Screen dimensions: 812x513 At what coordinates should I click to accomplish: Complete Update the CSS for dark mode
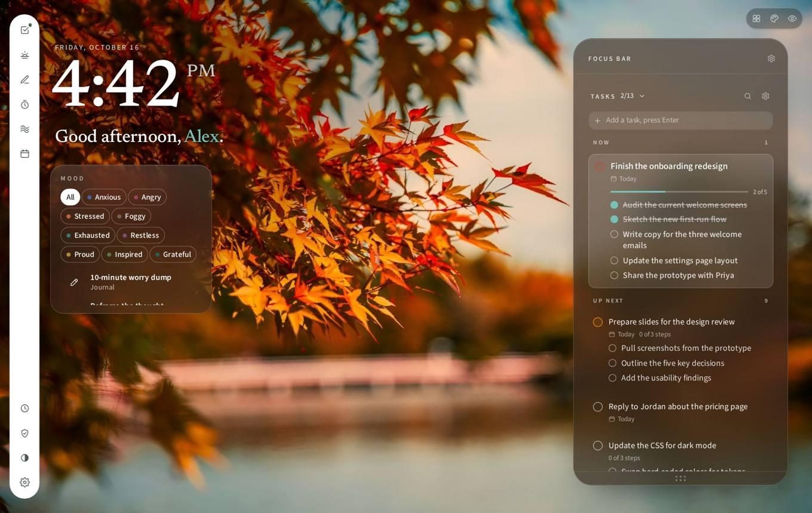click(598, 446)
